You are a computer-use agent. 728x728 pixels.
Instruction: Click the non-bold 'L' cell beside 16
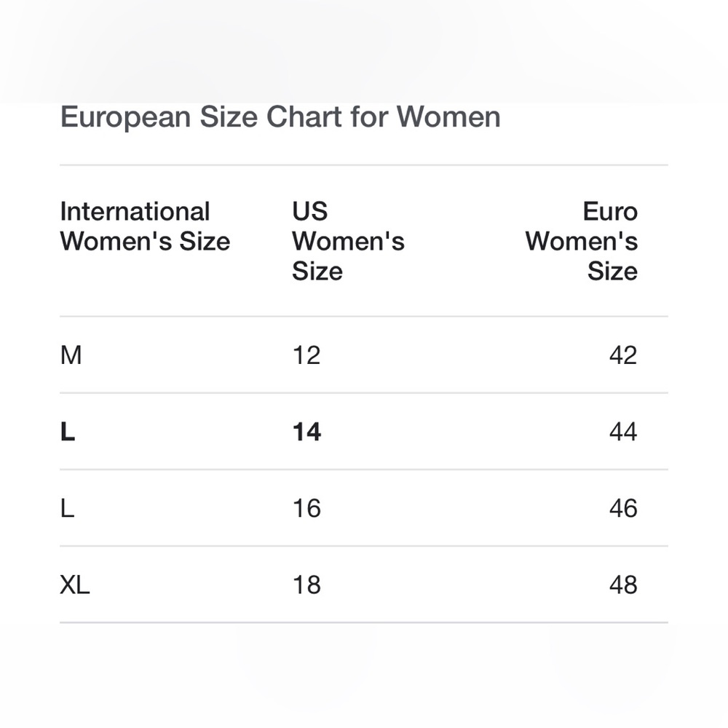click(67, 508)
